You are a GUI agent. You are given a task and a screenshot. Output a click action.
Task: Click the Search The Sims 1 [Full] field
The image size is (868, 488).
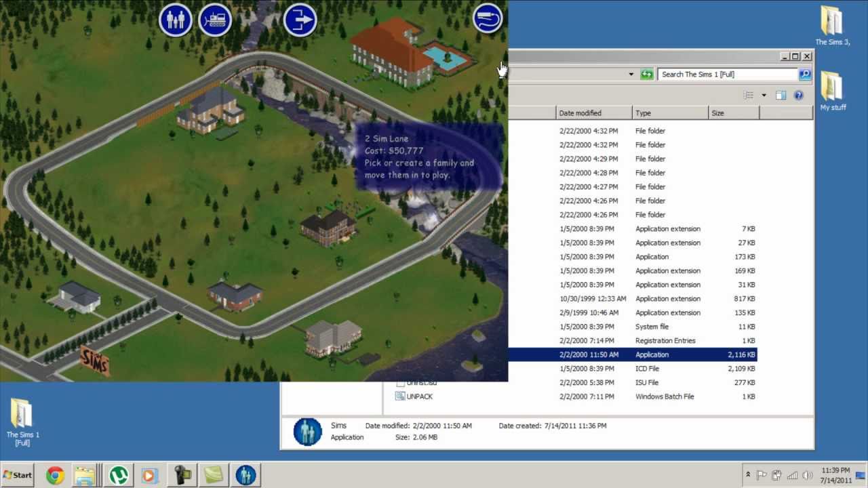click(728, 75)
